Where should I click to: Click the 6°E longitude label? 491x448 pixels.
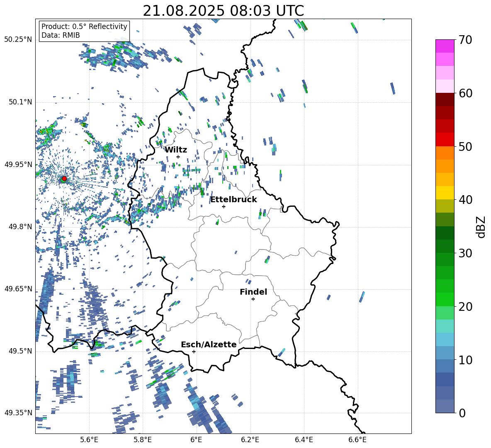click(196, 440)
